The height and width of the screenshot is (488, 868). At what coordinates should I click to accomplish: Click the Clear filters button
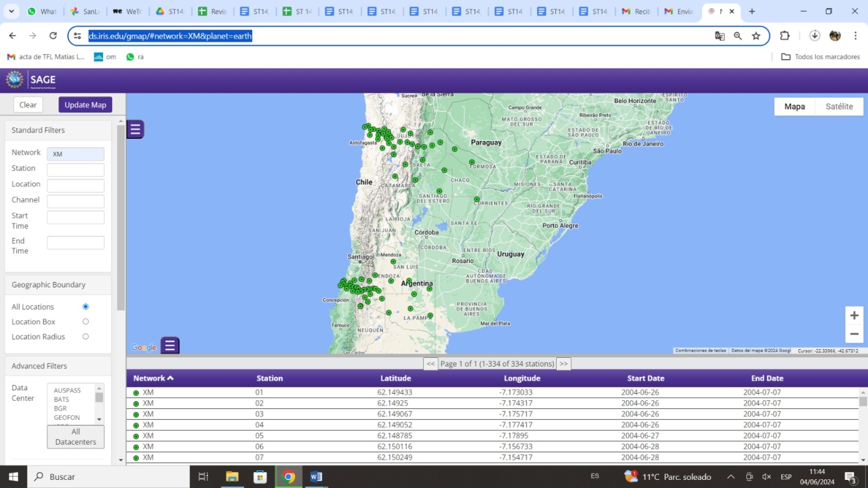click(28, 105)
